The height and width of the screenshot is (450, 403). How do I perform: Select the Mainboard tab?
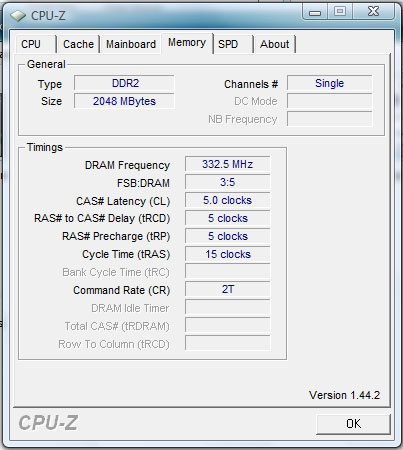click(131, 44)
